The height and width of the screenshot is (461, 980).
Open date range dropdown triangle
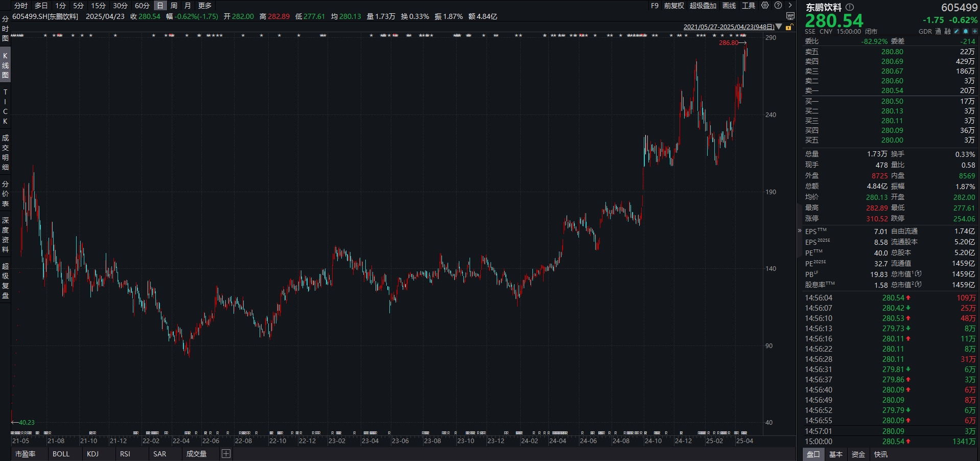coord(779,27)
